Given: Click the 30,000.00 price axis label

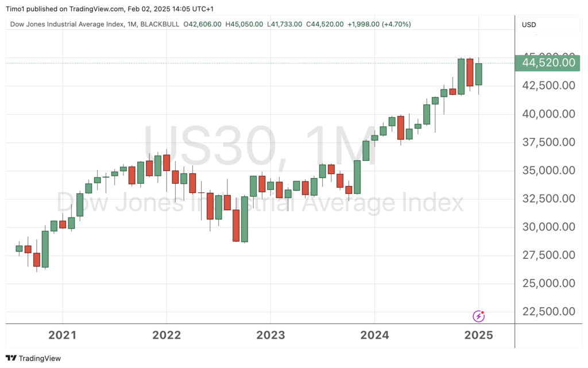Looking at the screenshot, I should pos(548,227).
